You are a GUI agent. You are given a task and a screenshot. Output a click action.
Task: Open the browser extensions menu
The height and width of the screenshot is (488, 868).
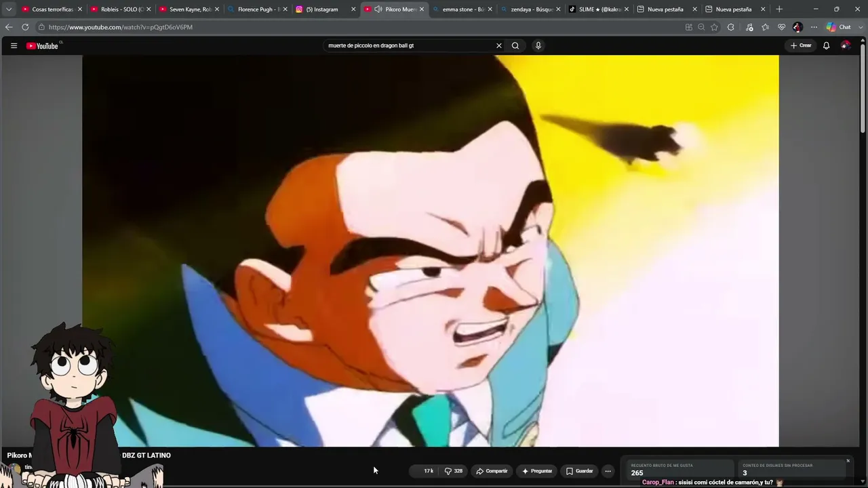730,27
